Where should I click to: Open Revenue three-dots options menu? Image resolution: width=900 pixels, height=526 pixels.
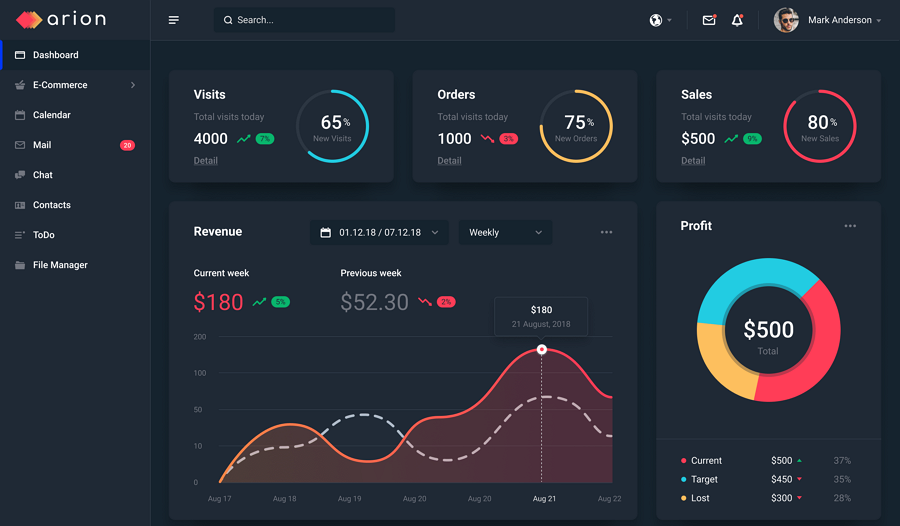[x=606, y=232]
